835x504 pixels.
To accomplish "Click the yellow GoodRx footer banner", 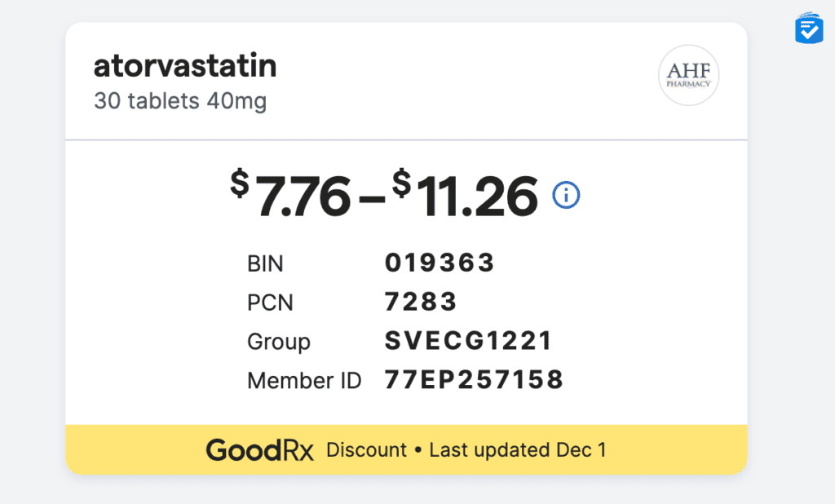I will pos(406,449).
